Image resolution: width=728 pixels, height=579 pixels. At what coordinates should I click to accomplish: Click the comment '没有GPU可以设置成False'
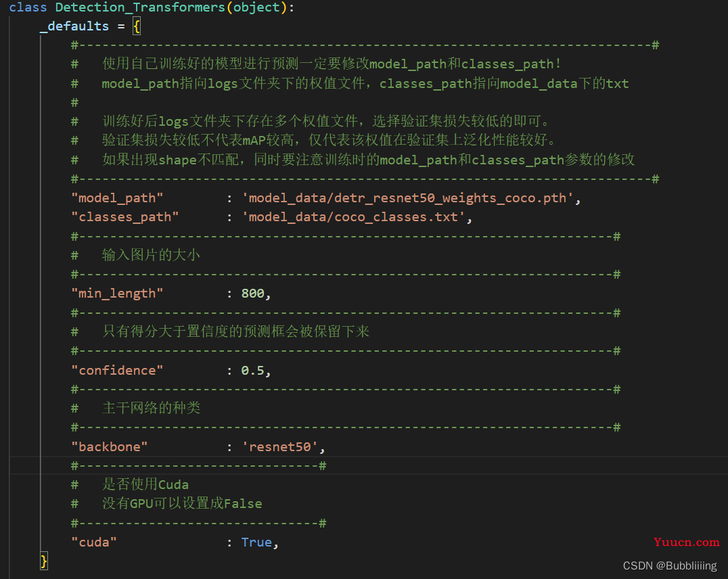tap(182, 503)
